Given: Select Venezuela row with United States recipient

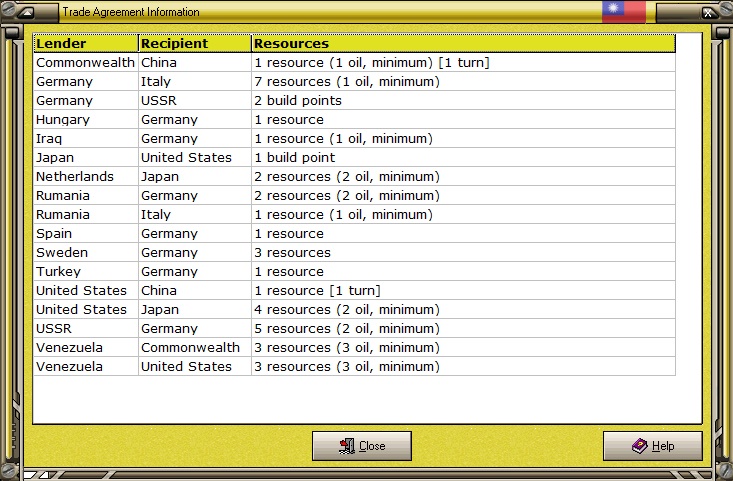Looking at the screenshot, I should [x=354, y=366].
